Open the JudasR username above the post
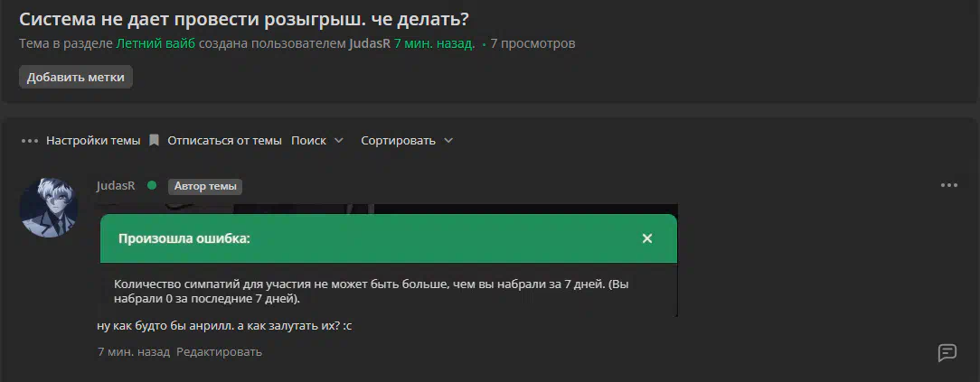Screen dimensions: 980x382 click(x=116, y=185)
